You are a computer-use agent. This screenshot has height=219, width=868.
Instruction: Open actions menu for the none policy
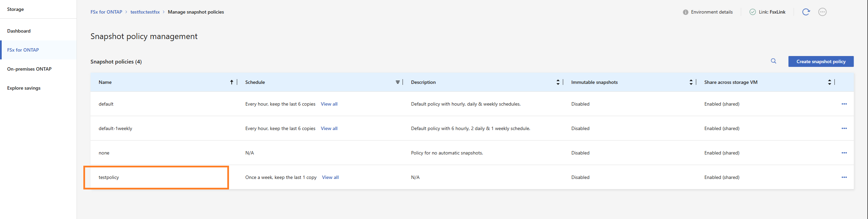(x=844, y=153)
